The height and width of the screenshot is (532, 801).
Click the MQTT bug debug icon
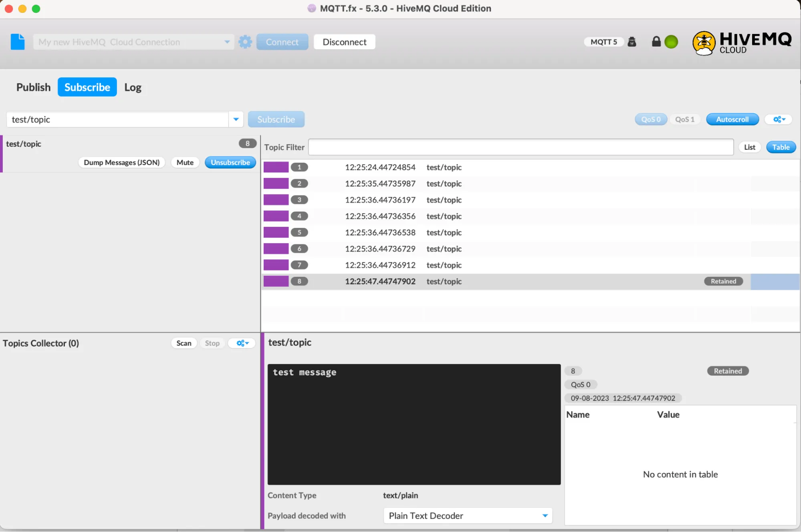[x=632, y=42]
